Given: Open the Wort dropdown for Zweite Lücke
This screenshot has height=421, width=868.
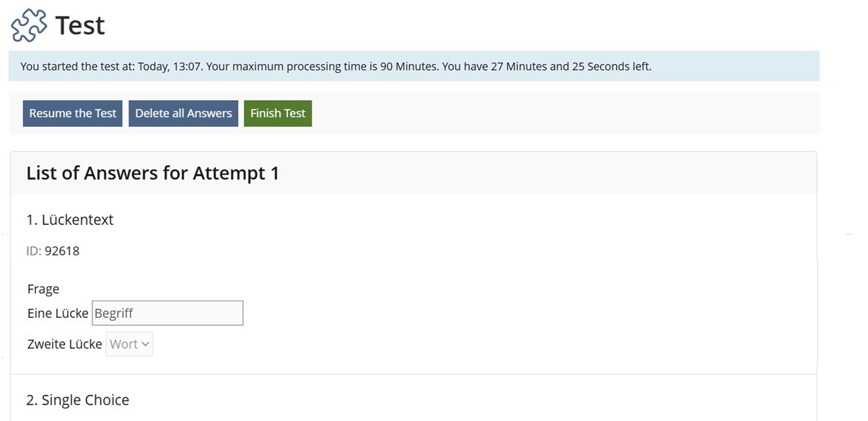Looking at the screenshot, I should [129, 344].
